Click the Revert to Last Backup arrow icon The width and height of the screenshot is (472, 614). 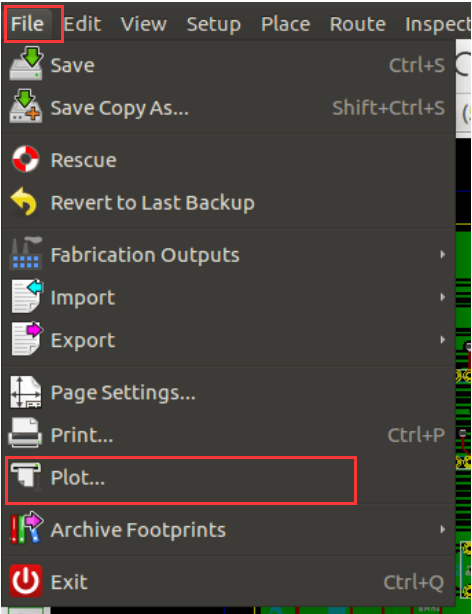click(24, 201)
